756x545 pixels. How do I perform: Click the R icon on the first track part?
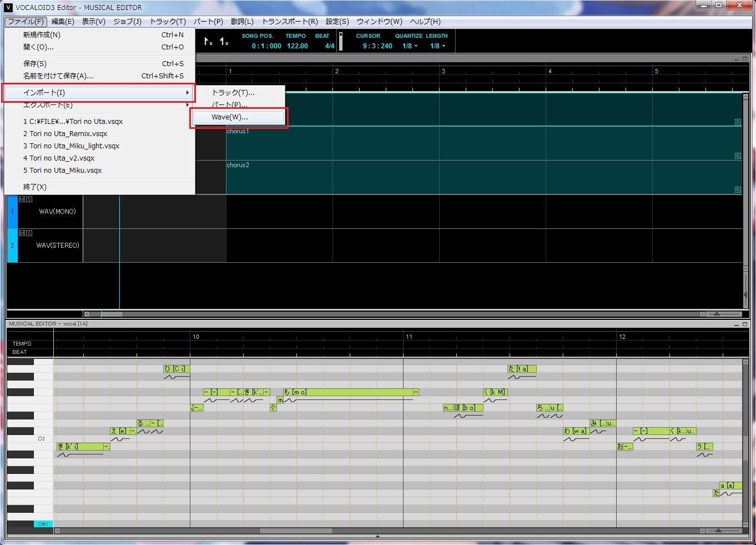coord(738,122)
